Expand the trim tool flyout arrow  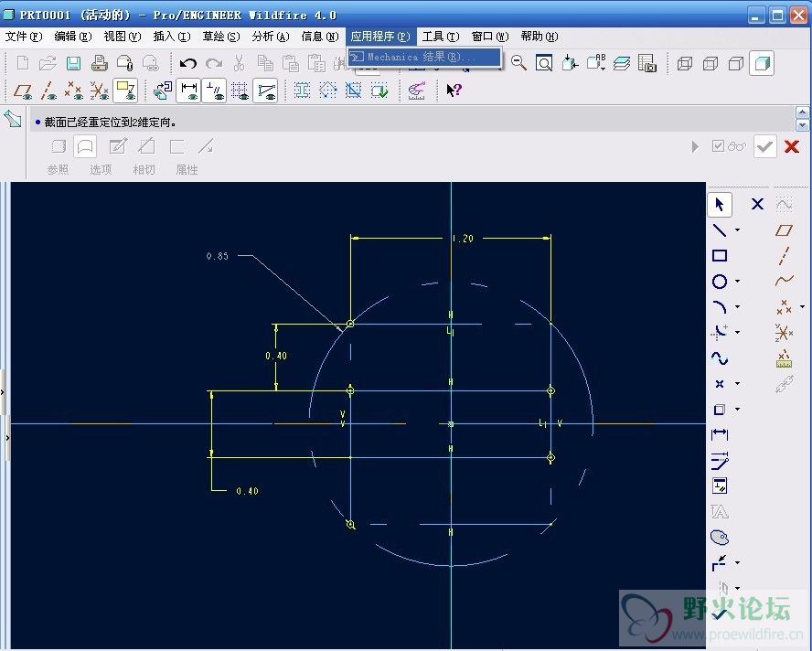click(738, 562)
